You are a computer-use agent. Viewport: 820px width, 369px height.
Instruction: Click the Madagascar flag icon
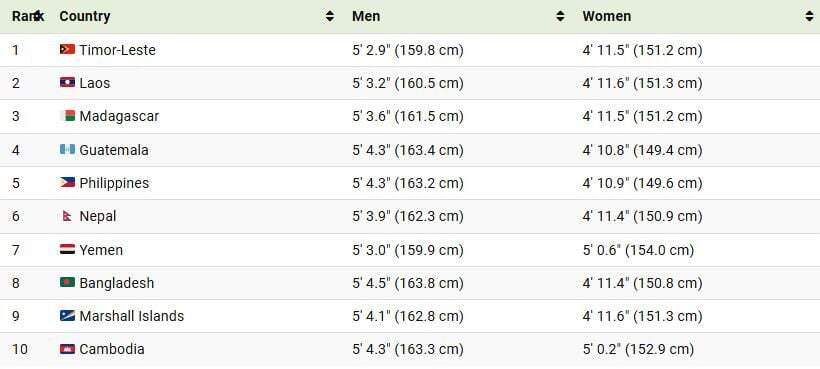[67, 116]
